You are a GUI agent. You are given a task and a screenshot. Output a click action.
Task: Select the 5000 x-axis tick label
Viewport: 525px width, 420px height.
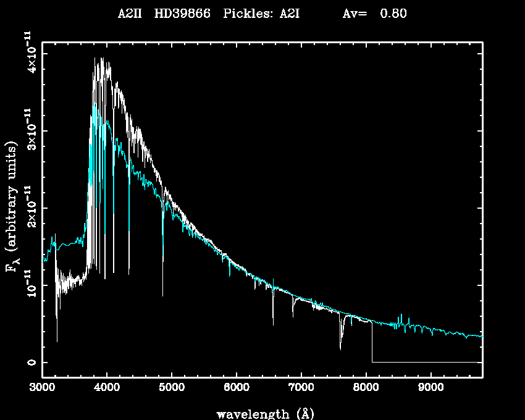pos(172,389)
